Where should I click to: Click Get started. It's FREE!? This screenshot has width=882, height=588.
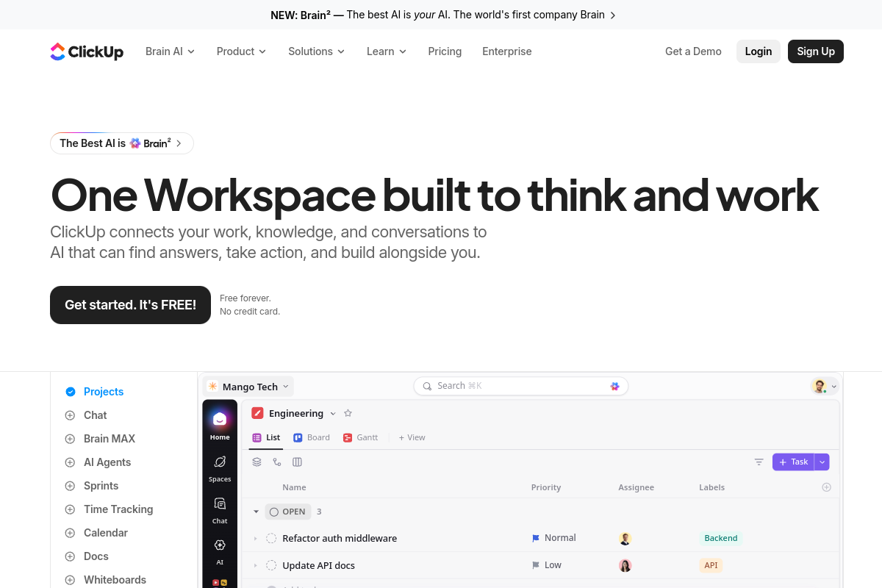(130, 305)
